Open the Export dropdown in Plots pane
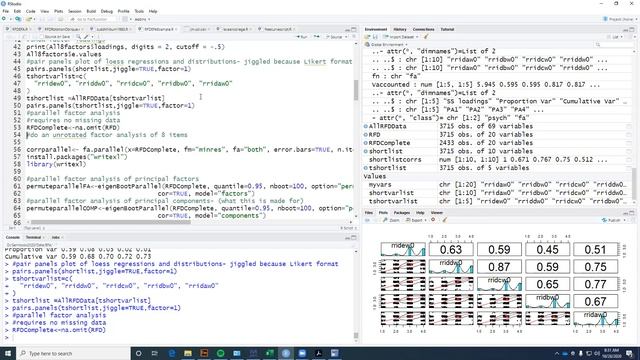The width and height of the screenshot is (640, 360). (416, 220)
